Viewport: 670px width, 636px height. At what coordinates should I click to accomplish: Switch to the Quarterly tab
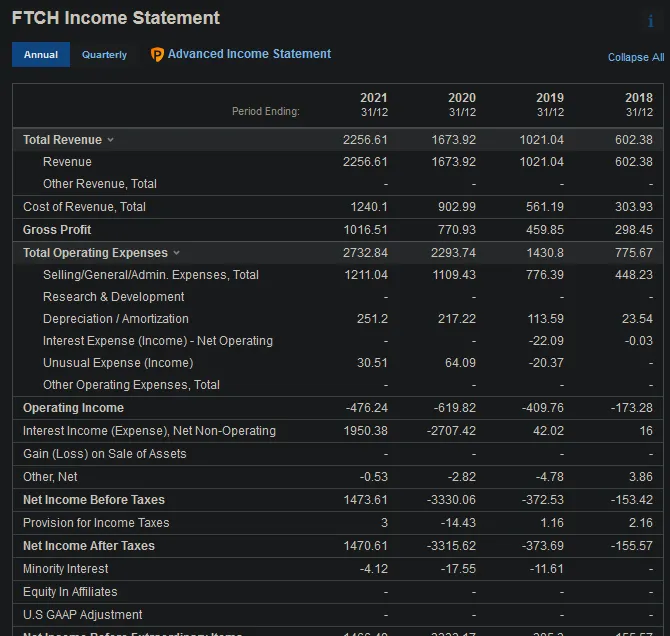tap(104, 55)
